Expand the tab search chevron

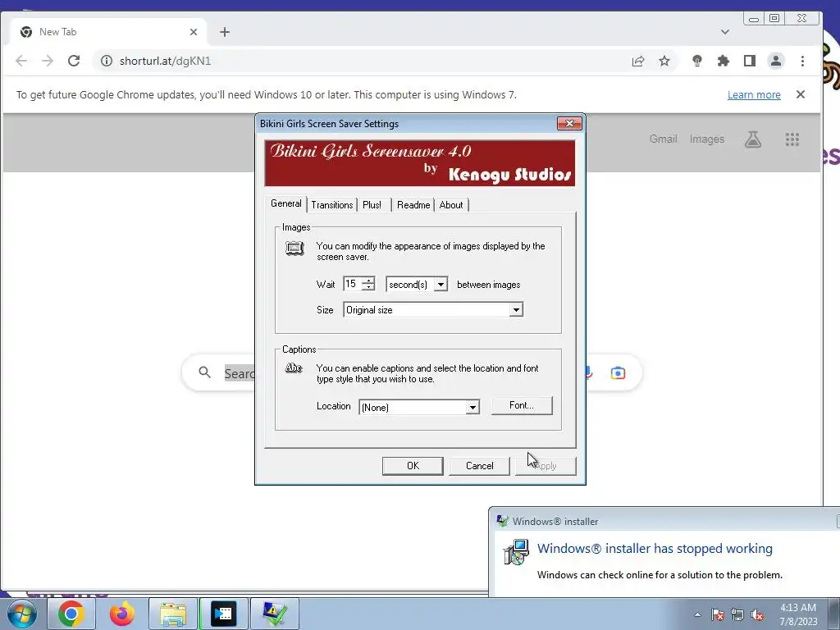pos(725,32)
